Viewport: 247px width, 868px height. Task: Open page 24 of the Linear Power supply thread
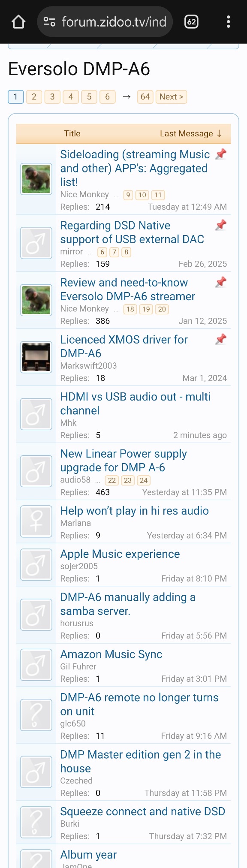click(144, 480)
